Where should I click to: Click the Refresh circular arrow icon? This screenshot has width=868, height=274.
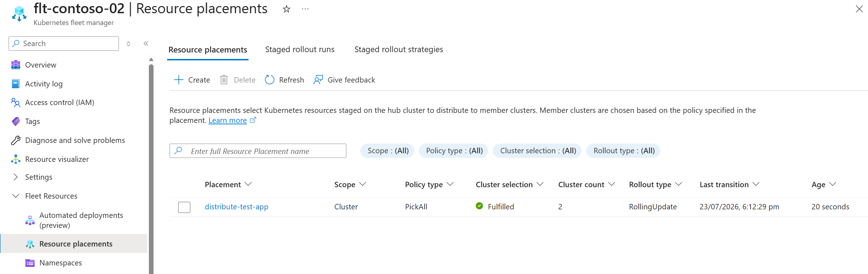tap(270, 80)
